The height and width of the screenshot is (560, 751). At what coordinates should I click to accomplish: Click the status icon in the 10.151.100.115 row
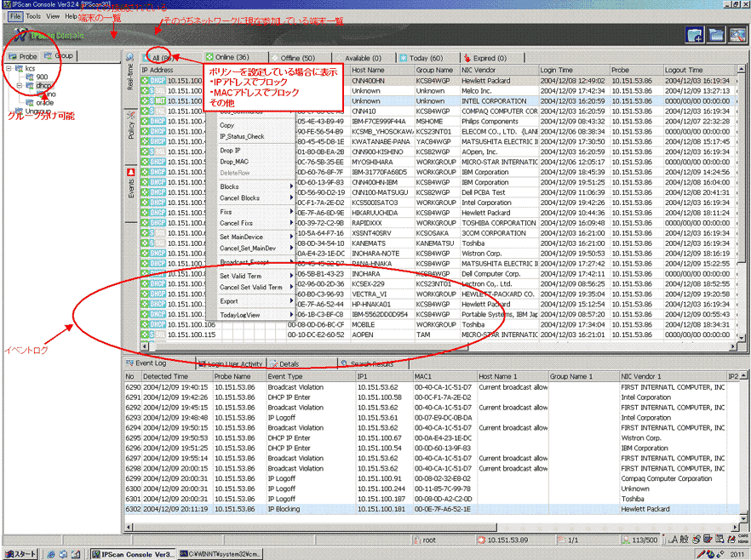145,334
